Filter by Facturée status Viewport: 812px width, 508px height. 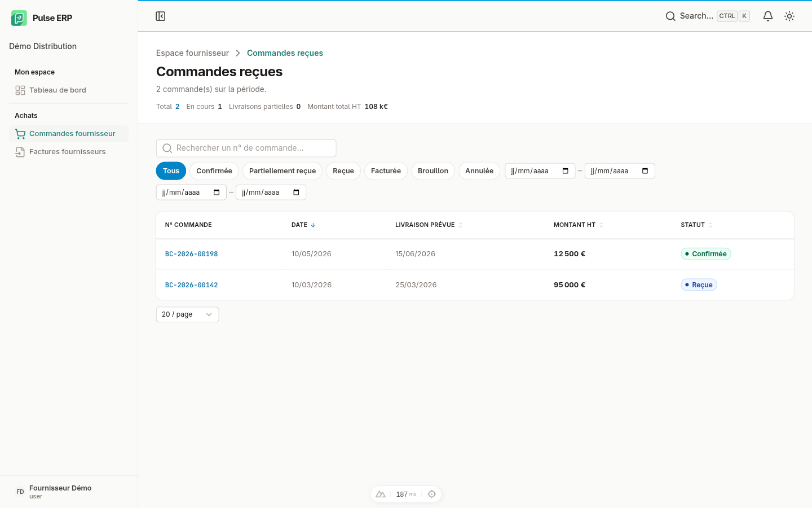click(386, 171)
